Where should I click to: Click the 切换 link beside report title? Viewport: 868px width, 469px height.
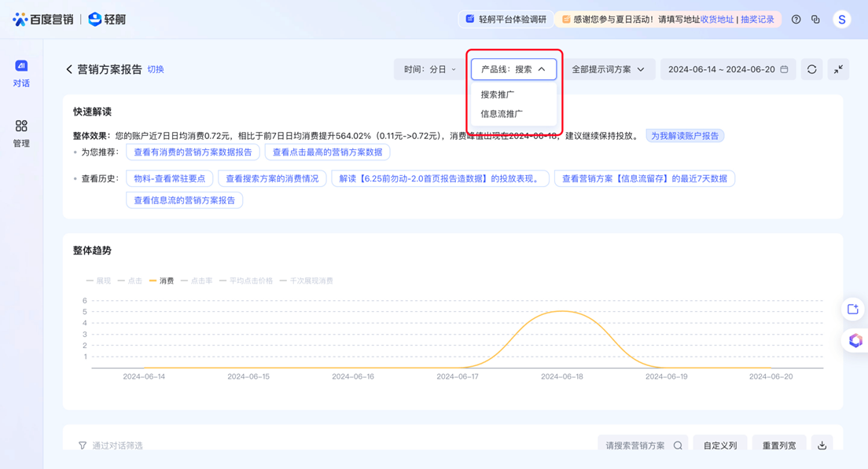156,70
